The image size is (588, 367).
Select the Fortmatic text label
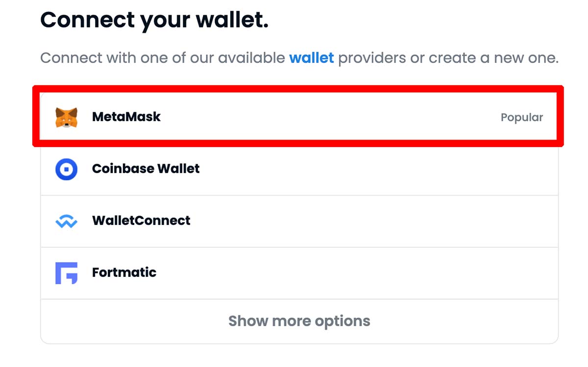[124, 272]
